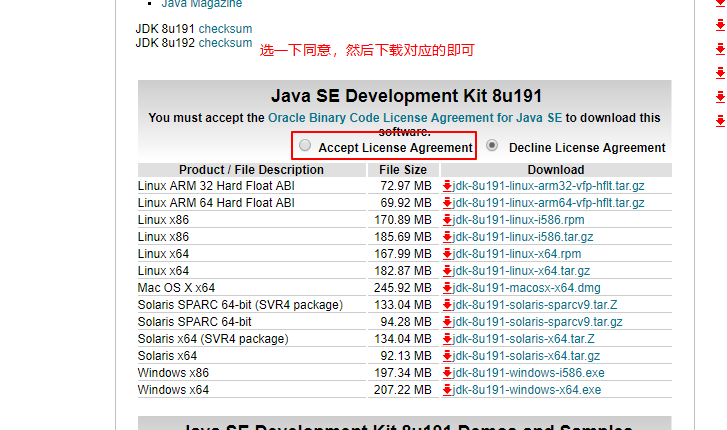Viewport: 727px width, 430px height.
Task: Click download arrow icon beside linux-i586.rpm
Action: point(447,220)
